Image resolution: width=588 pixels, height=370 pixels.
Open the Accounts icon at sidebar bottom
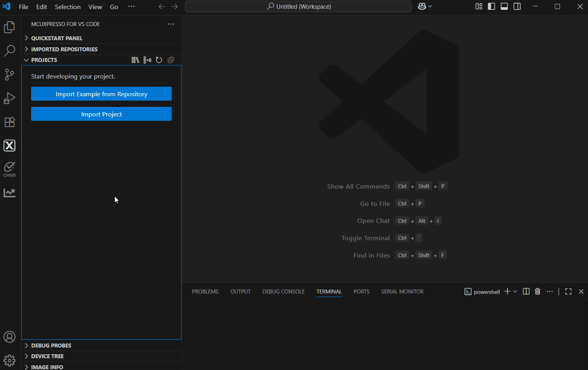(x=9, y=337)
